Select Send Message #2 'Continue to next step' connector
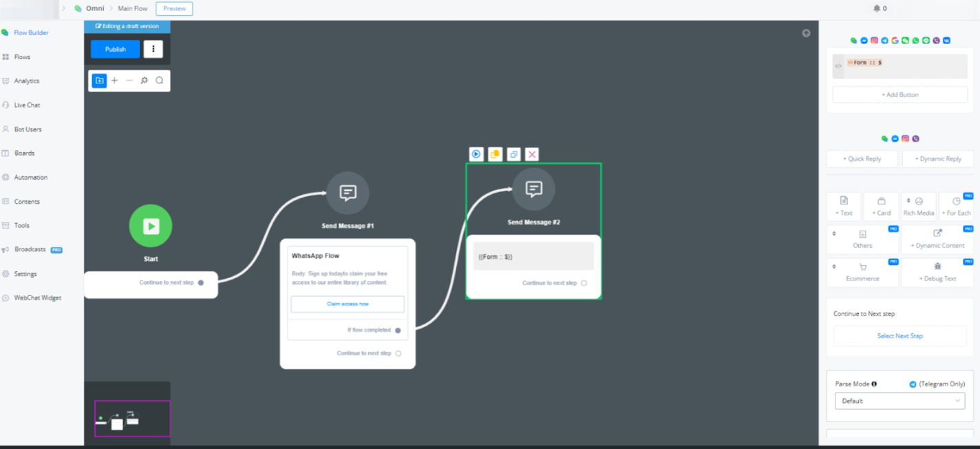 584,283
